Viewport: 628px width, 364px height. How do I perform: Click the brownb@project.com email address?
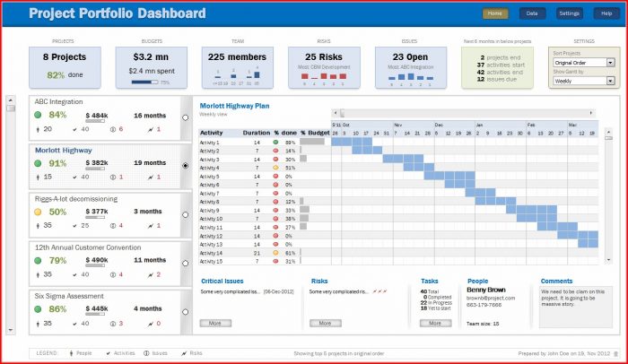pyautogui.click(x=491, y=298)
